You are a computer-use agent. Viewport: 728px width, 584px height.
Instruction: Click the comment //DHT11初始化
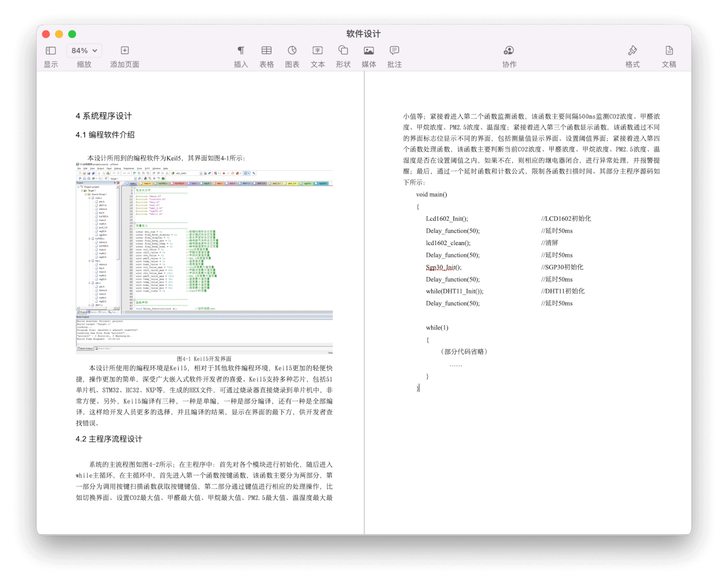point(563,291)
